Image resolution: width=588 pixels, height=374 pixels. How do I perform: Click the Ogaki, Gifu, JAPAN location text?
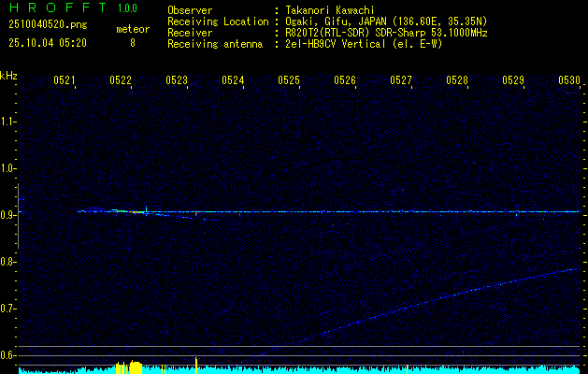point(386,22)
